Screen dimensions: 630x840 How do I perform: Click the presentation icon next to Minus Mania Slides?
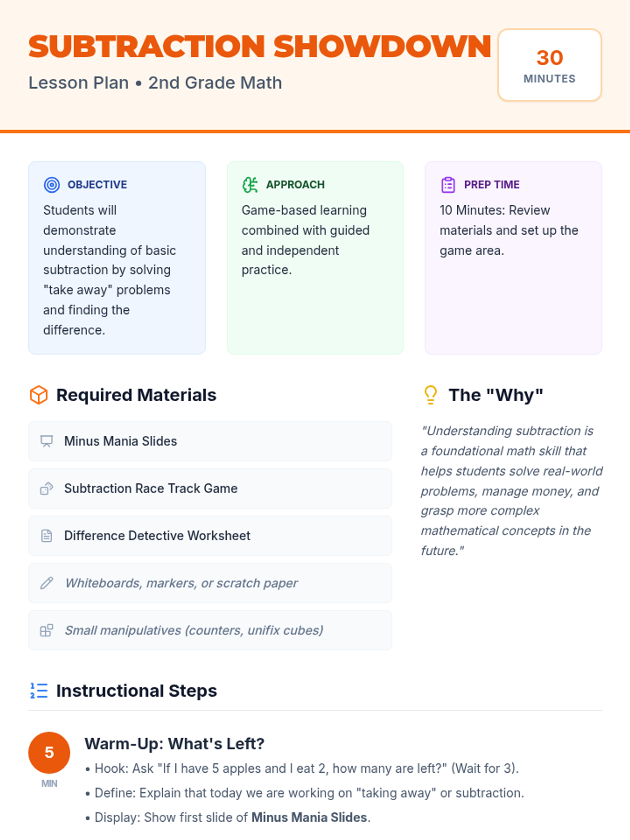[47, 441]
